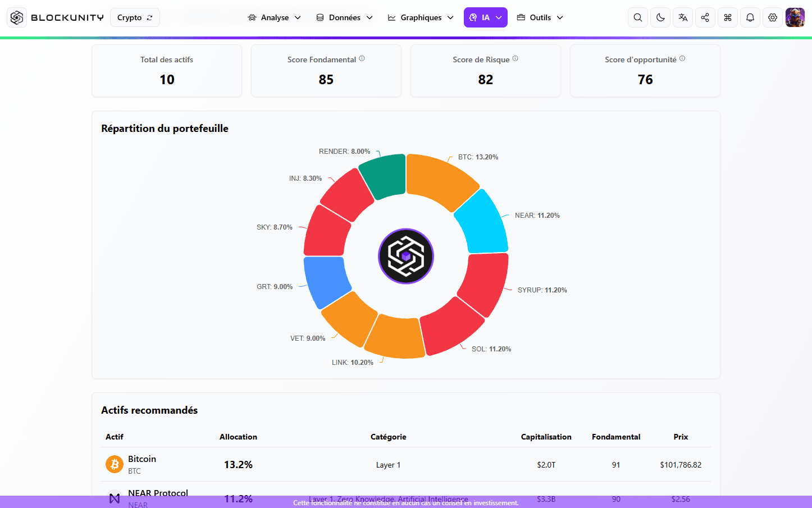Click the Outils toolbox icon
The height and width of the screenshot is (508, 812).
coord(521,17)
